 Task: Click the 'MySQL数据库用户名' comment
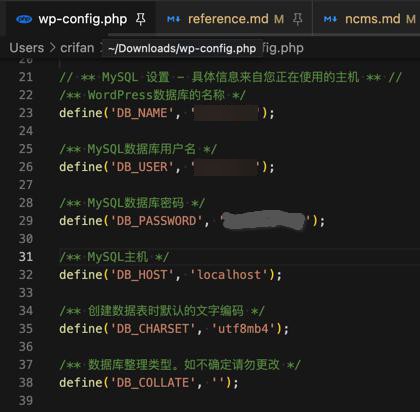138,149
